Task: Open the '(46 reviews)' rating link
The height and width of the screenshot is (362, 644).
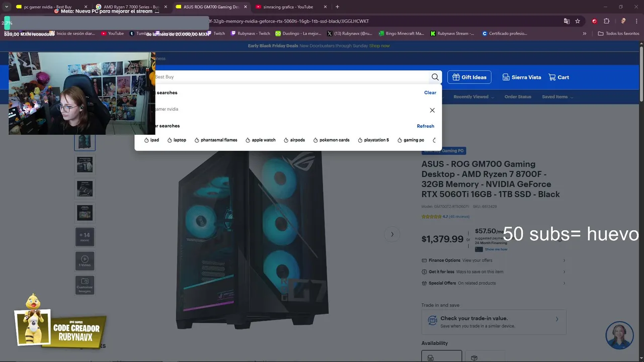Action: tap(459, 217)
